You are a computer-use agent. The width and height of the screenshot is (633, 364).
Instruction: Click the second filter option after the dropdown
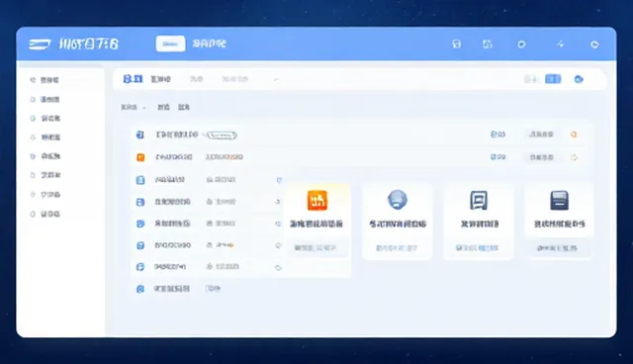[184, 108]
